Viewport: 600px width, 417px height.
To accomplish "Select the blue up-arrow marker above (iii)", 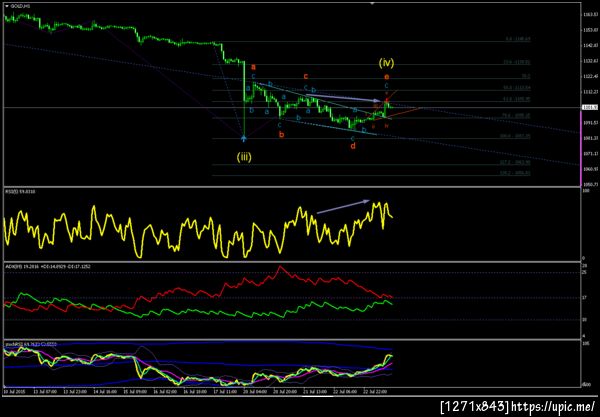I will point(244,137).
